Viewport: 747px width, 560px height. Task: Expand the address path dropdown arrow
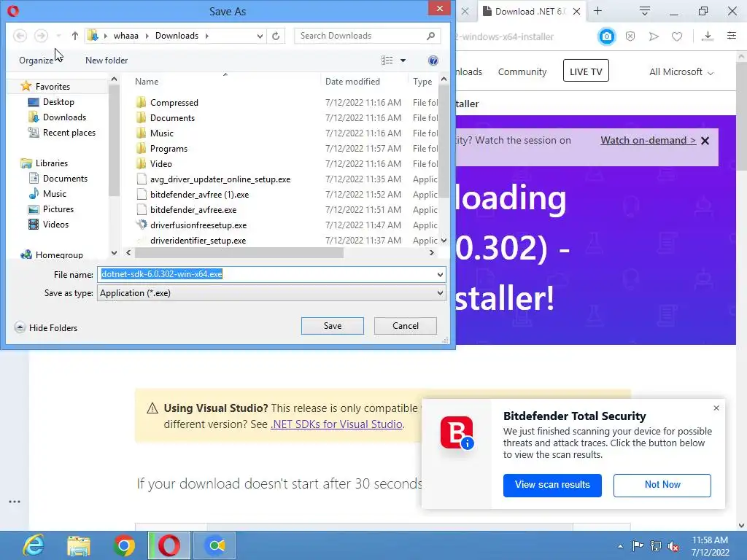click(x=260, y=36)
